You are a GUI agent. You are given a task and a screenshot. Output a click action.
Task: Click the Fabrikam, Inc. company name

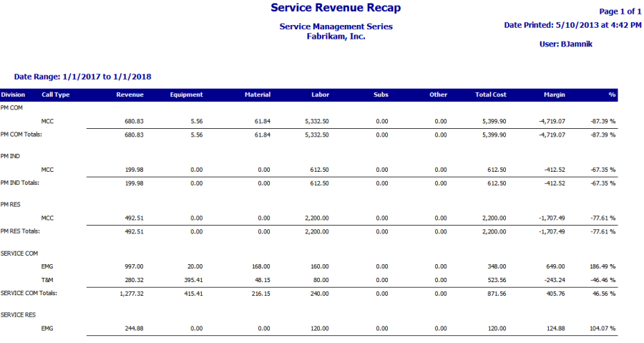click(x=335, y=36)
